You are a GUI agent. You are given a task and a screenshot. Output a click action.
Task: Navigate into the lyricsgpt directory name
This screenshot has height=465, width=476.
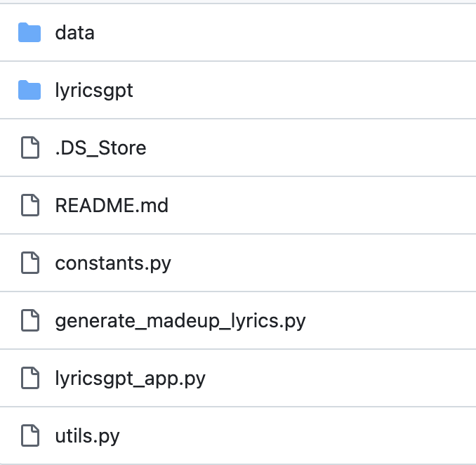(94, 90)
